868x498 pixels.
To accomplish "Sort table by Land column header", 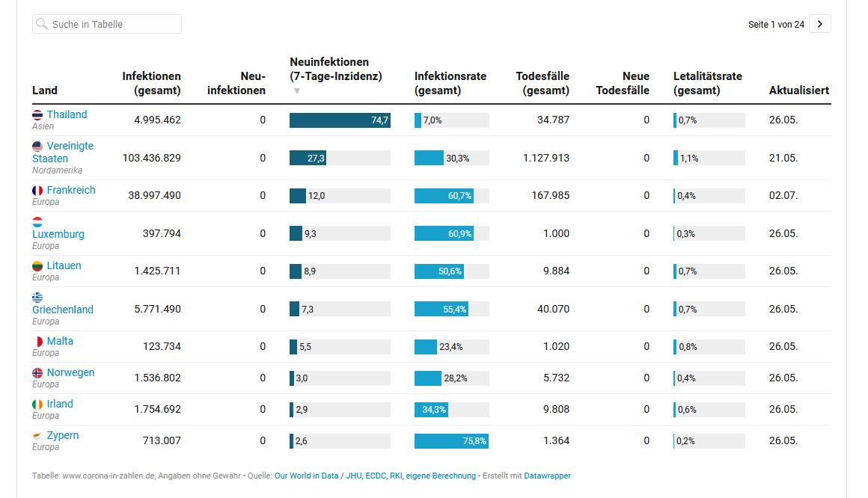I will [45, 90].
